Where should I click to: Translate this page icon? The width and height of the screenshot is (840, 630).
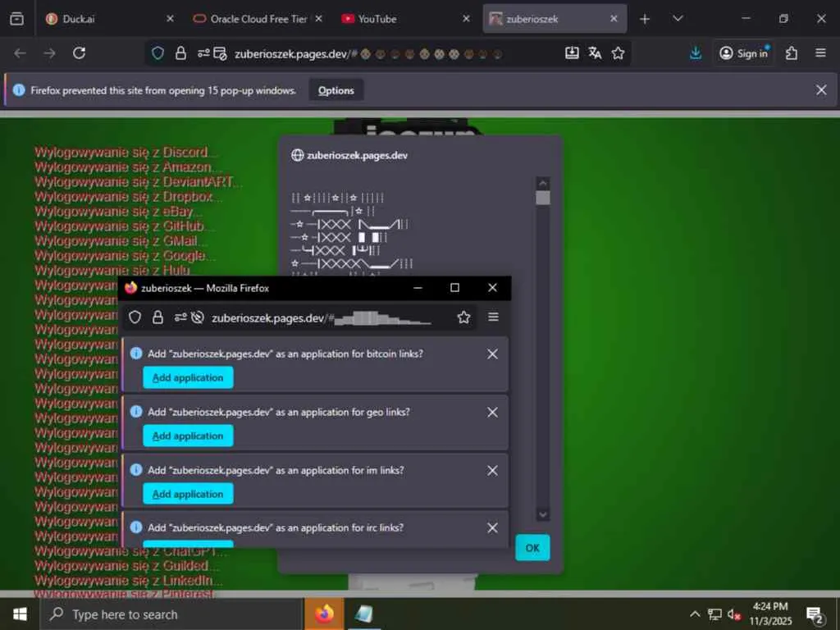click(x=595, y=53)
